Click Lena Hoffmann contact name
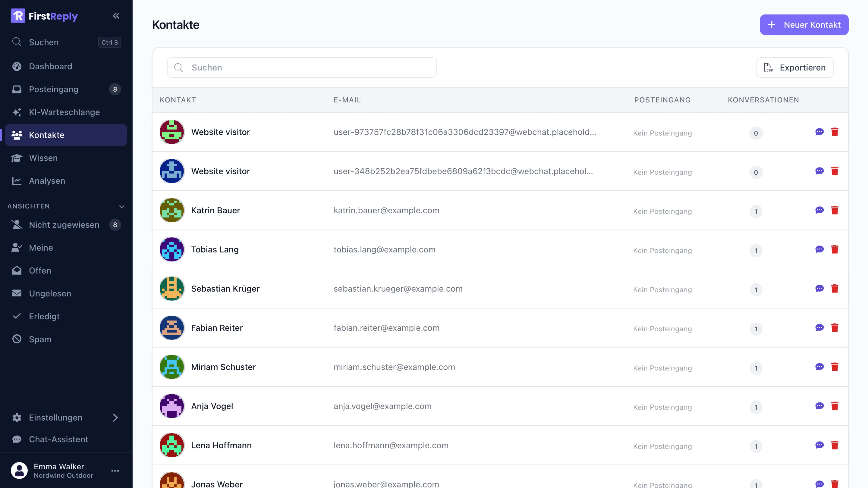 [x=221, y=445]
